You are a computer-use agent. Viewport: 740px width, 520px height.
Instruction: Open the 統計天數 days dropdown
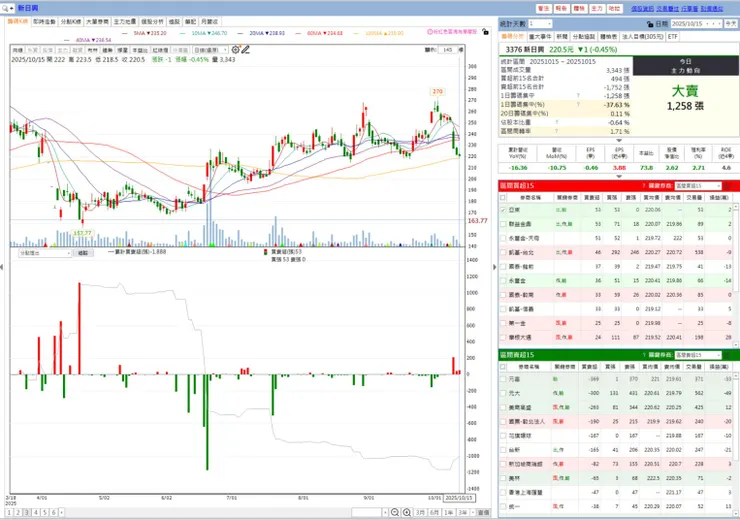click(x=540, y=24)
